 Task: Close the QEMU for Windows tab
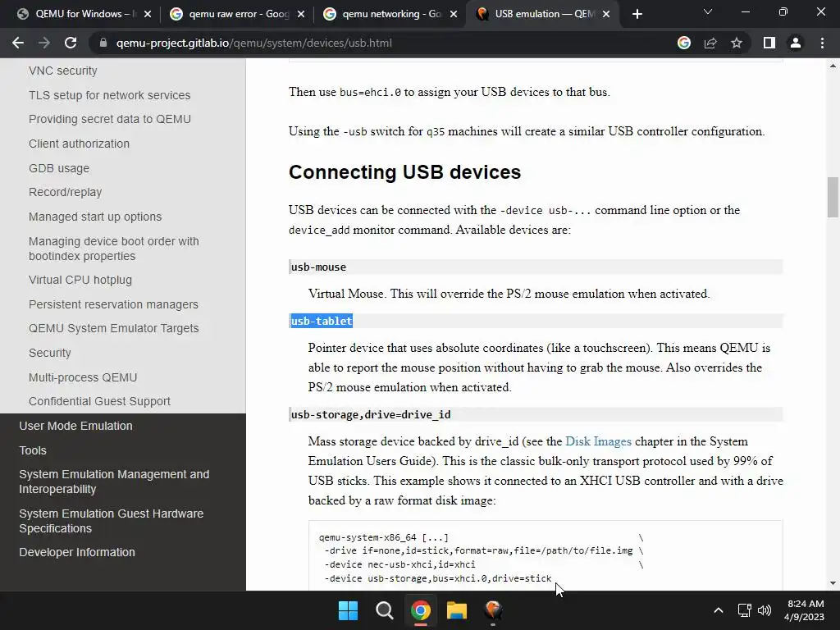pos(148,14)
